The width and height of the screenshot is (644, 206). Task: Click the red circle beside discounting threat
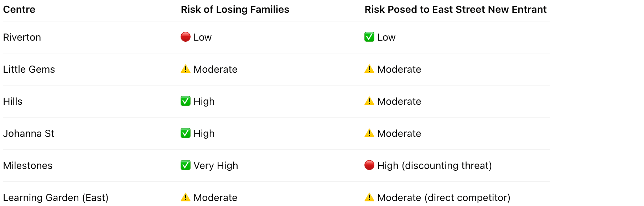tap(369, 165)
